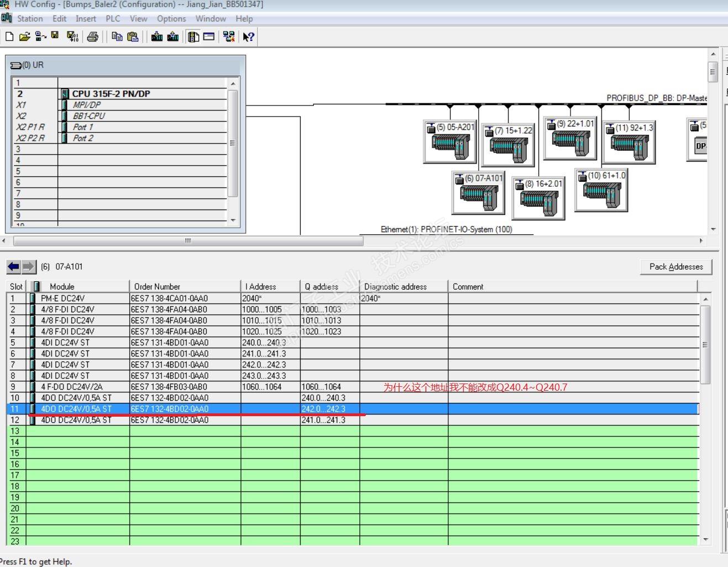Open the Insert menu
This screenshot has height=567, width=728.
pyautogui.click(x=86, y=18)
